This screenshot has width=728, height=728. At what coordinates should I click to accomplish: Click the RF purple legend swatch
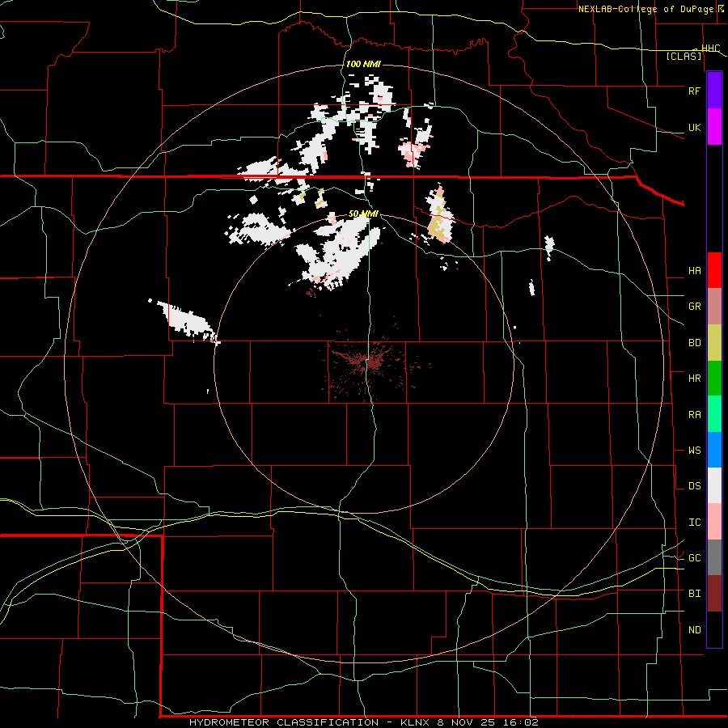tap(714, 91)
